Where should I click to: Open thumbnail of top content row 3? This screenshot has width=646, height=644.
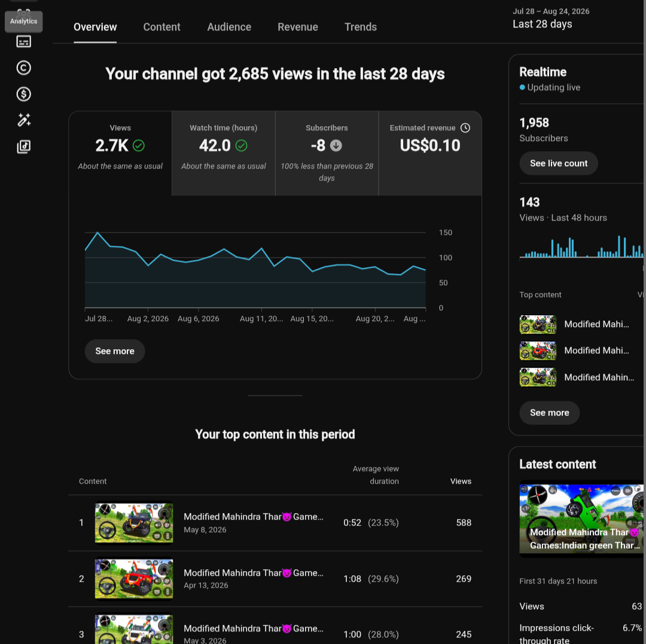[134, 629]
